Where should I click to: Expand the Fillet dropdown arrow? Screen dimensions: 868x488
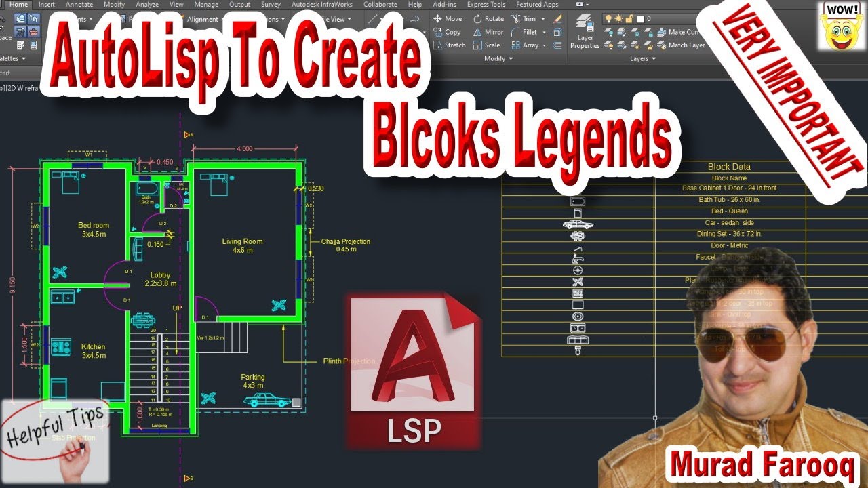544,32
